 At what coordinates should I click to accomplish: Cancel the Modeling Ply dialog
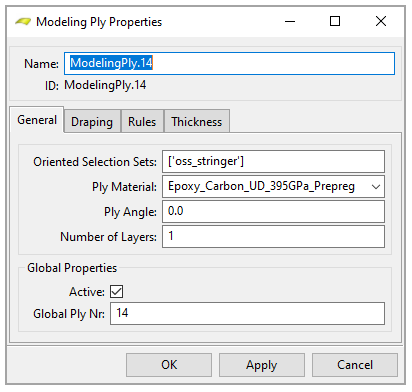pos(355,365)
